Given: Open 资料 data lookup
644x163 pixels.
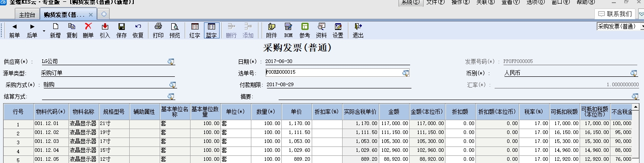Looking at the screenshot, I should tap(321, 31).
